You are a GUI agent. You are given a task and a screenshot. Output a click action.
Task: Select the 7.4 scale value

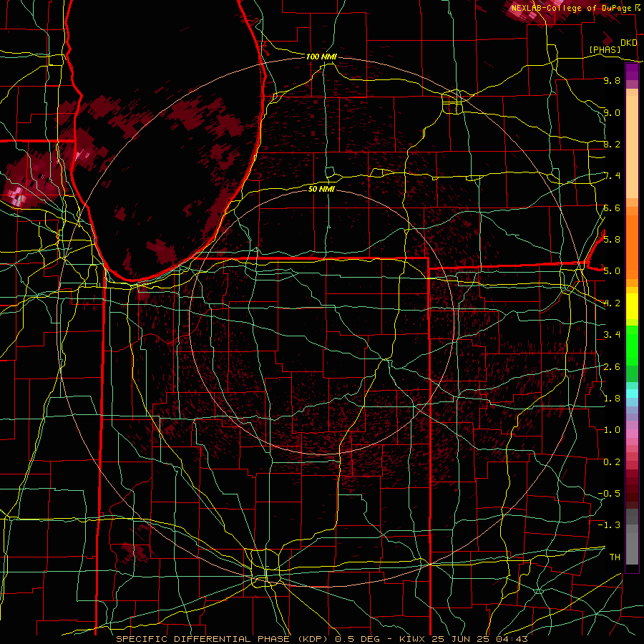(612, 176)
